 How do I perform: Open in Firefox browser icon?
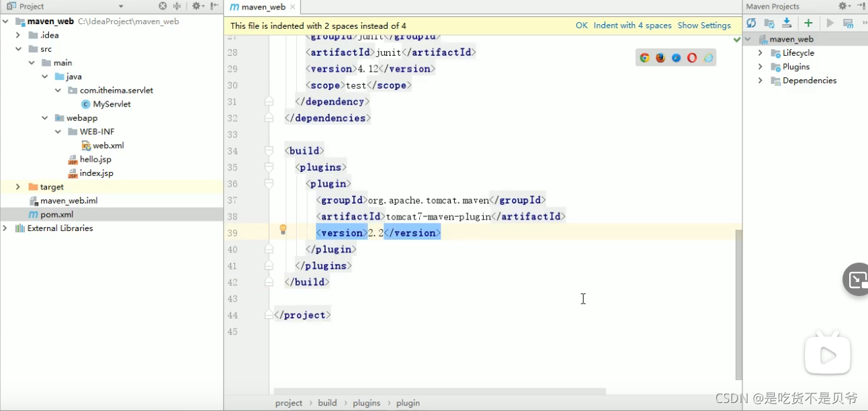pos(660,58)
